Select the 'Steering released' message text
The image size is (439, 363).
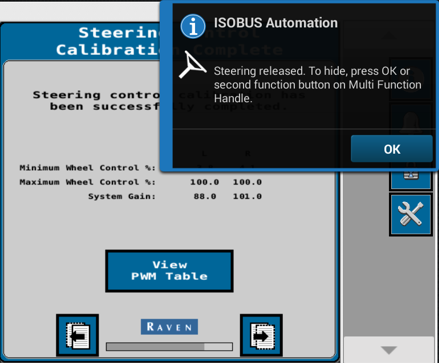317,85
